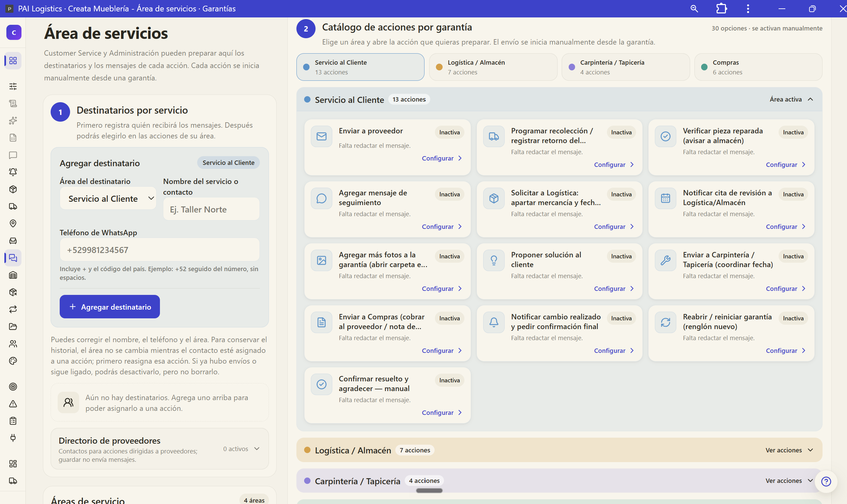This screenshot has height=504, width=847.
Task: Select the Servicio al Cliente area tab
Action: pos(360,67)
